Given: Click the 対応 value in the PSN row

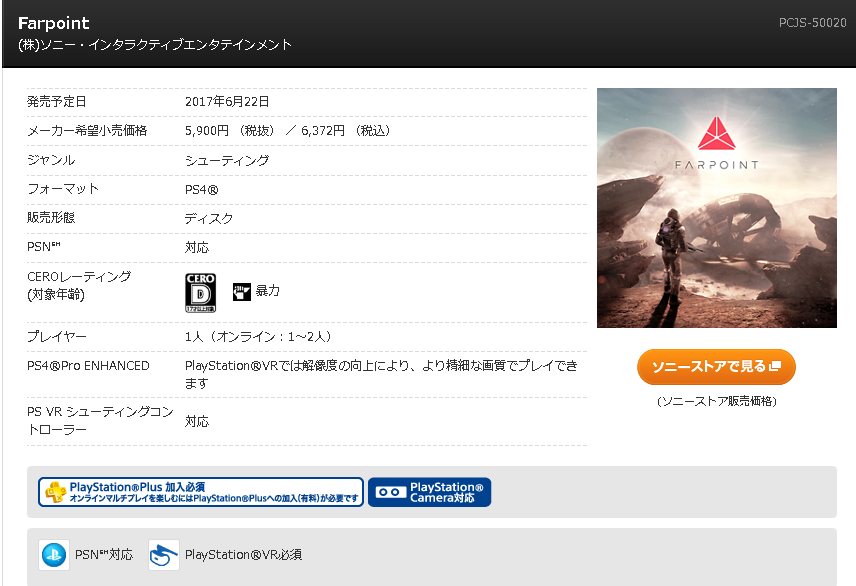Looking at the screenshot, I should [197, 247].
